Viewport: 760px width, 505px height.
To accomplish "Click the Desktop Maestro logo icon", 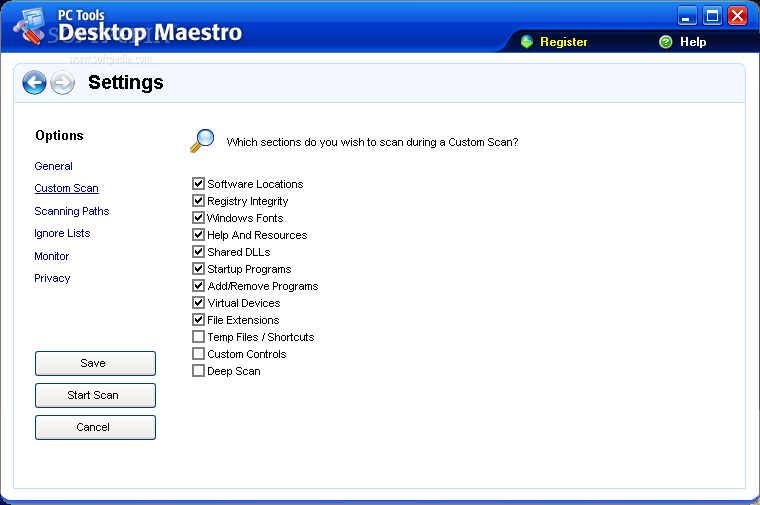I will point(30,27).
